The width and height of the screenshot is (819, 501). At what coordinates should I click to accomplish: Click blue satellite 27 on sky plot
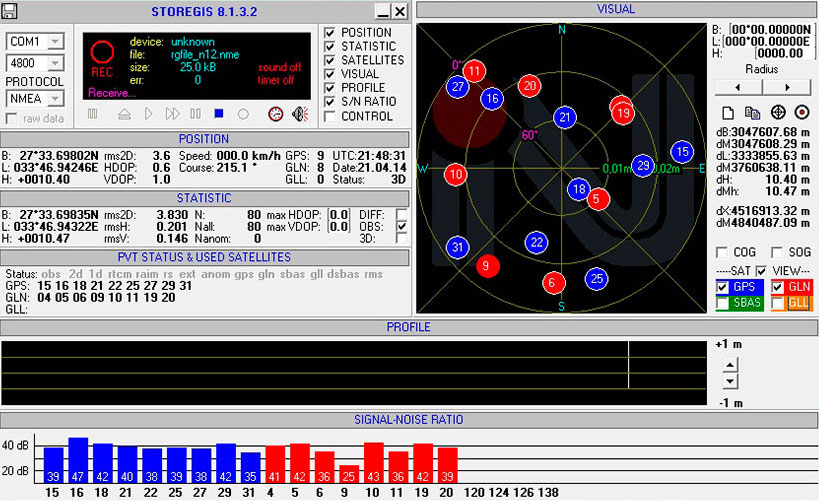[458, 87]
